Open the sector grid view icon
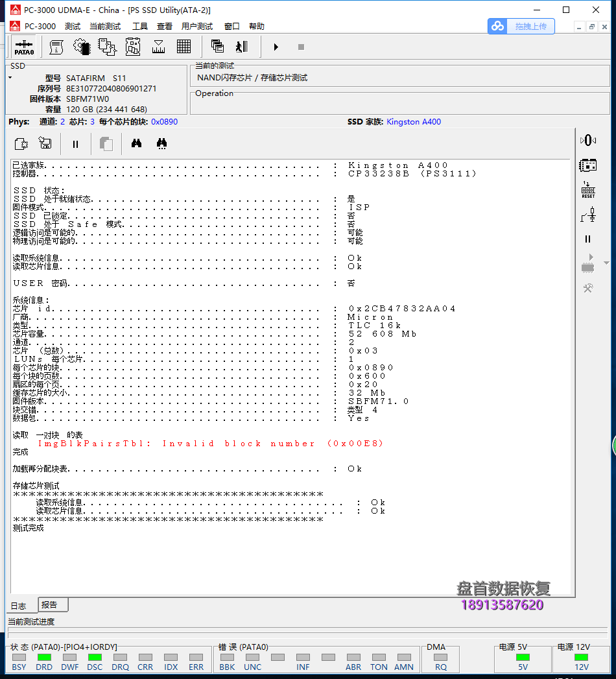616x679 pixels. [x=184, y=47]
